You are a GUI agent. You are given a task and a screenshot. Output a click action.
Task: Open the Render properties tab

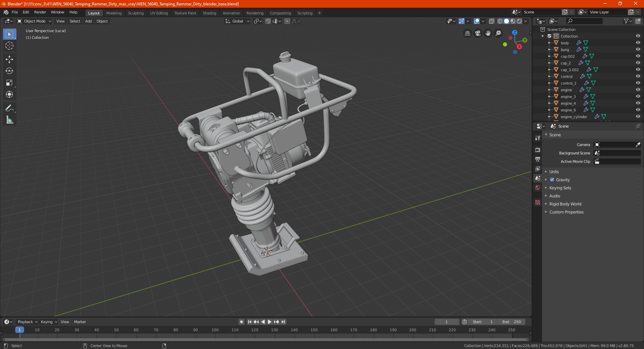[538, 150]
